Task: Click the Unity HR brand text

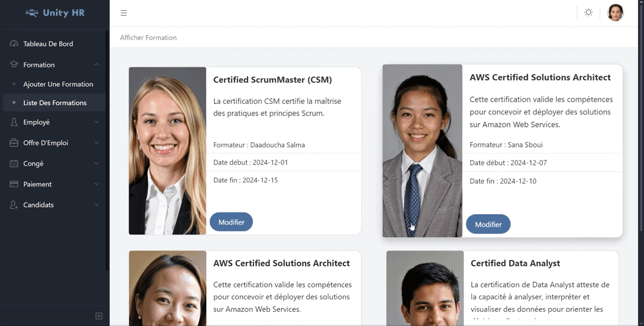Action: 64,13
